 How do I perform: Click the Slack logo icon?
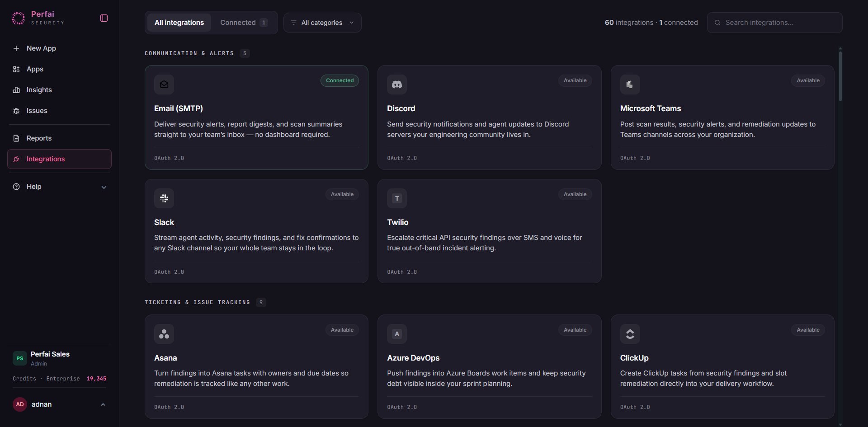164,198
